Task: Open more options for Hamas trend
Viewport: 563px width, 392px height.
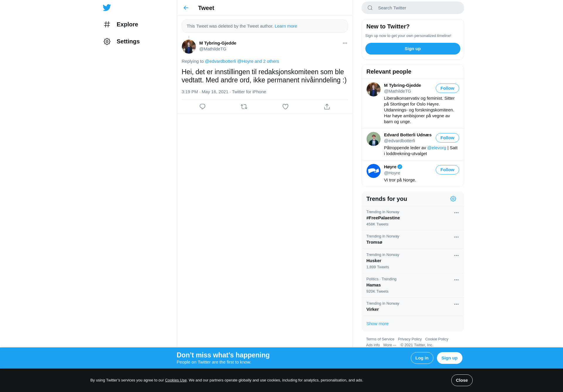Action: pyautogui.click(x=456, y=280)
